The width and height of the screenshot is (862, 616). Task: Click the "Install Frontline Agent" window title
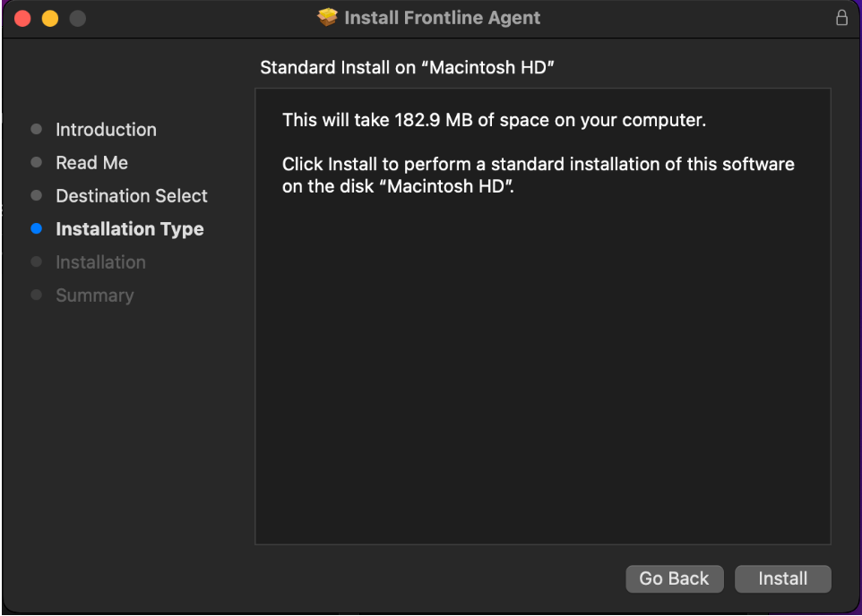point(442,18)
